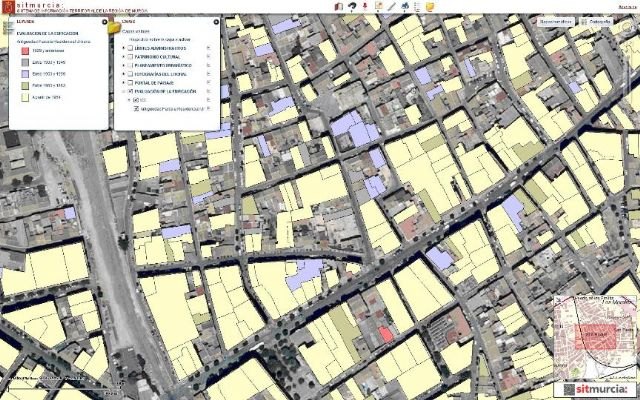Click the pale yellow legend swatch
Screen dimensions: 640x400
click(x=25, y=98)
